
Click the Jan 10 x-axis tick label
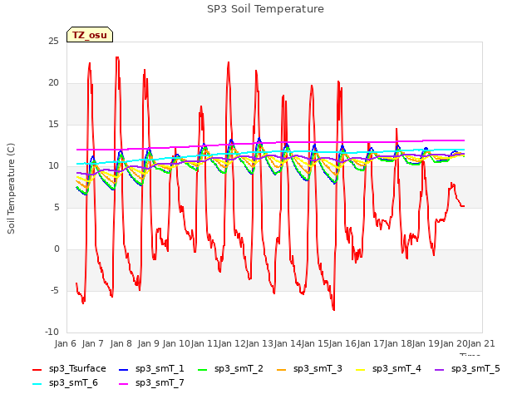176,343
